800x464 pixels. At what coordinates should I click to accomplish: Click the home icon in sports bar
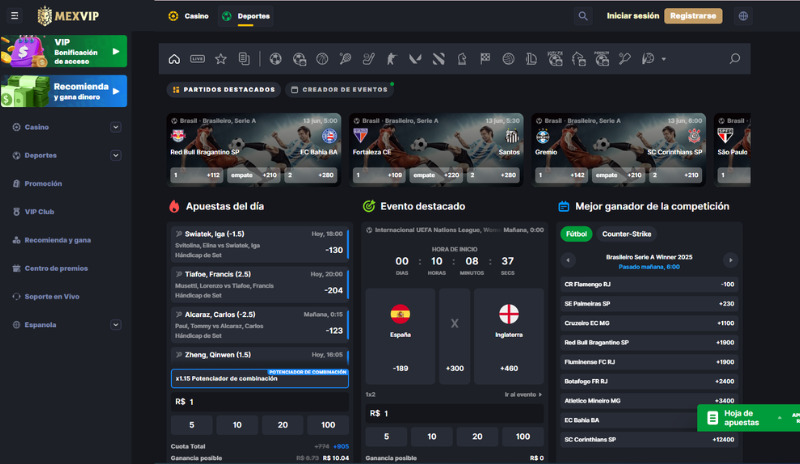174,59
